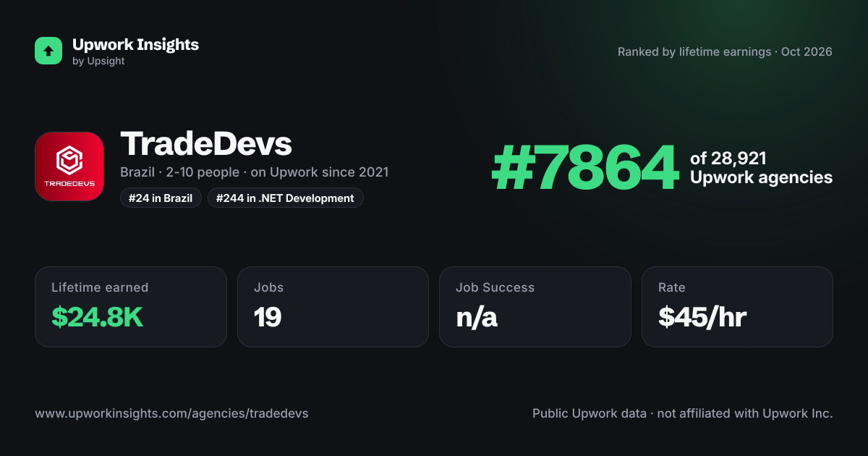
Task: Click the "Lifetime earned" label
Action: point(100,287)
